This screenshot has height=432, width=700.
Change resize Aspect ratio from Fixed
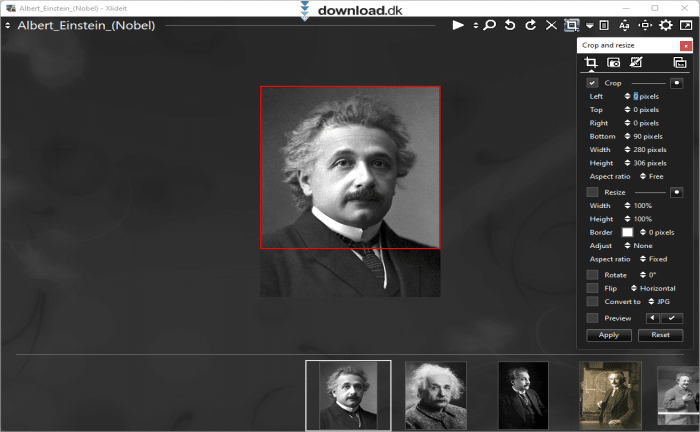pyautogui.click(x=654, y=259)
